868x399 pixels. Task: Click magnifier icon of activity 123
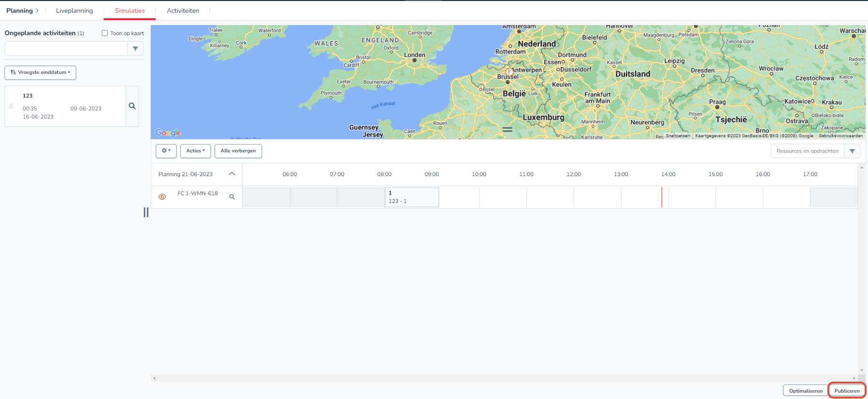(132, 106)
